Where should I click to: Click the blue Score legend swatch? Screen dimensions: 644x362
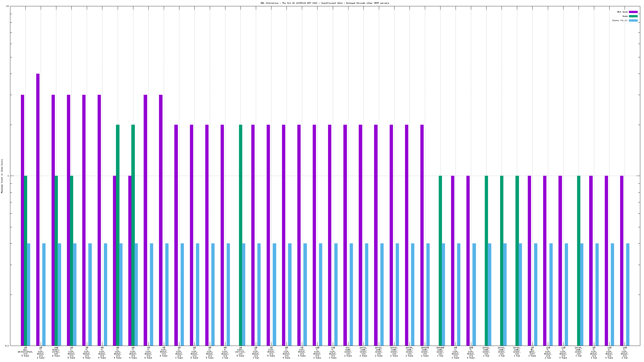tap(633, 20)
